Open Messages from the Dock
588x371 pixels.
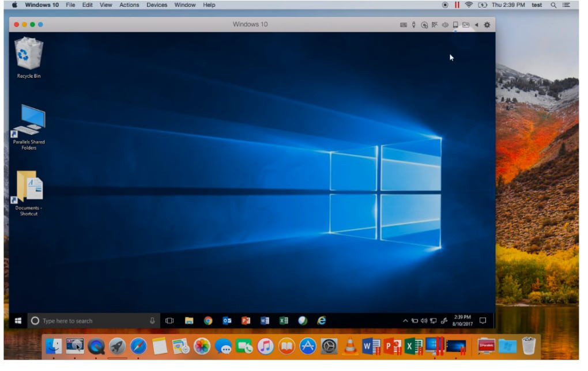(223, 346)
